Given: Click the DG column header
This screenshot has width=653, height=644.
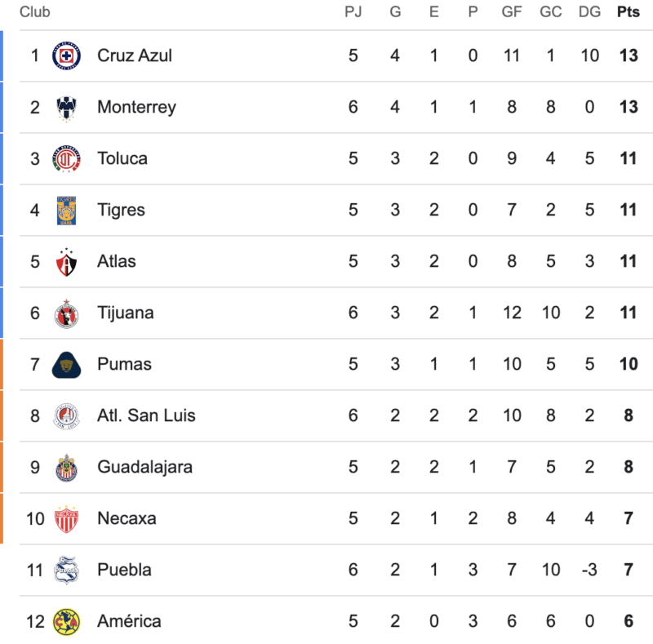Looking at the screenshot, I should tap(589, 11).
